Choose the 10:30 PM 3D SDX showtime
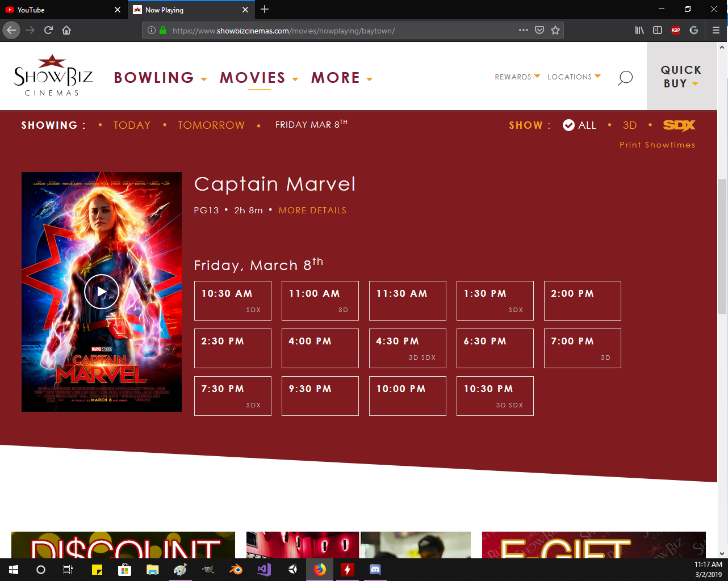Image resolution: width=728 pixels, height=581 pixels. click(495, 396)
